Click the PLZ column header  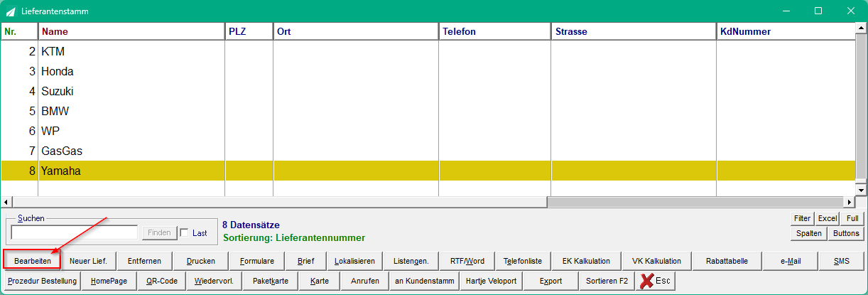(249, 31)
